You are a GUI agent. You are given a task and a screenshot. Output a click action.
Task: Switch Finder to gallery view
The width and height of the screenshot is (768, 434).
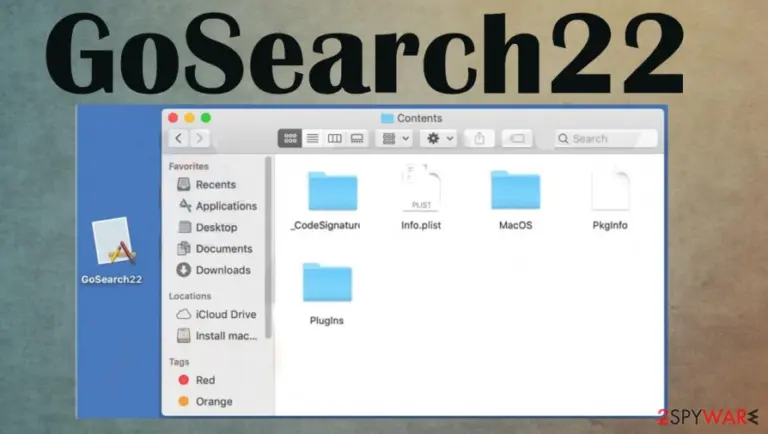click(x=357, y=139)
